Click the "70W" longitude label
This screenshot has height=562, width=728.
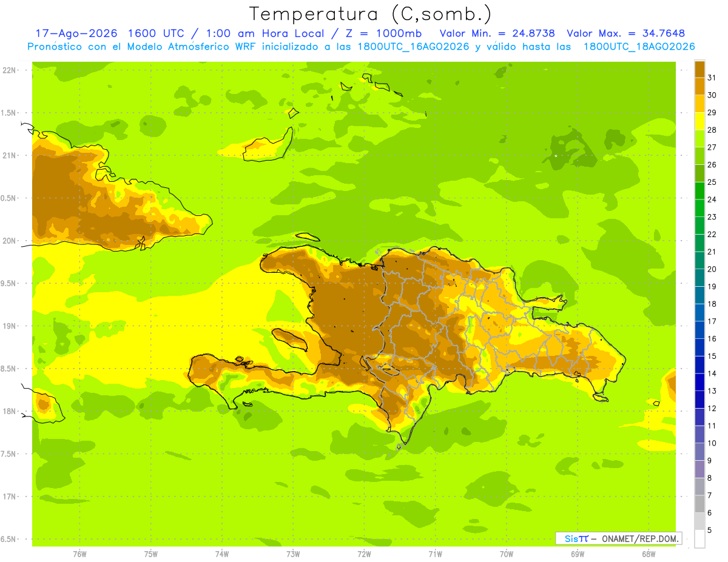[507, 554]
